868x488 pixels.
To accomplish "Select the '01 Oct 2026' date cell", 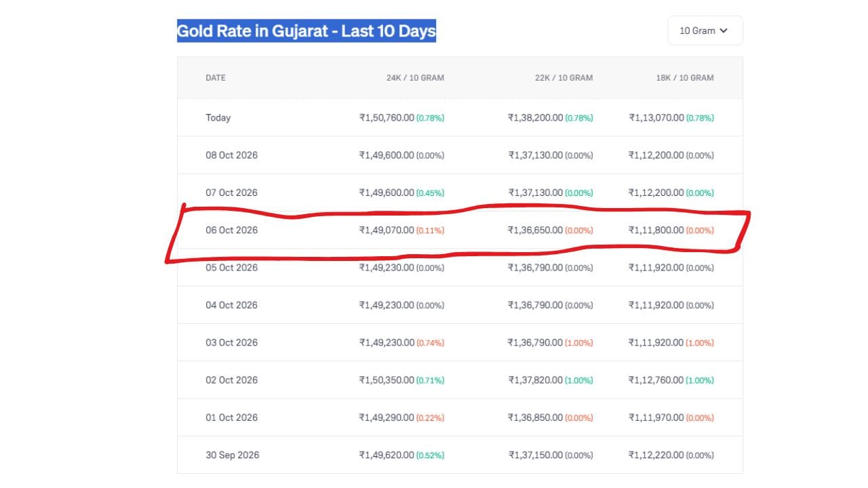I will (x=232, y=418).
